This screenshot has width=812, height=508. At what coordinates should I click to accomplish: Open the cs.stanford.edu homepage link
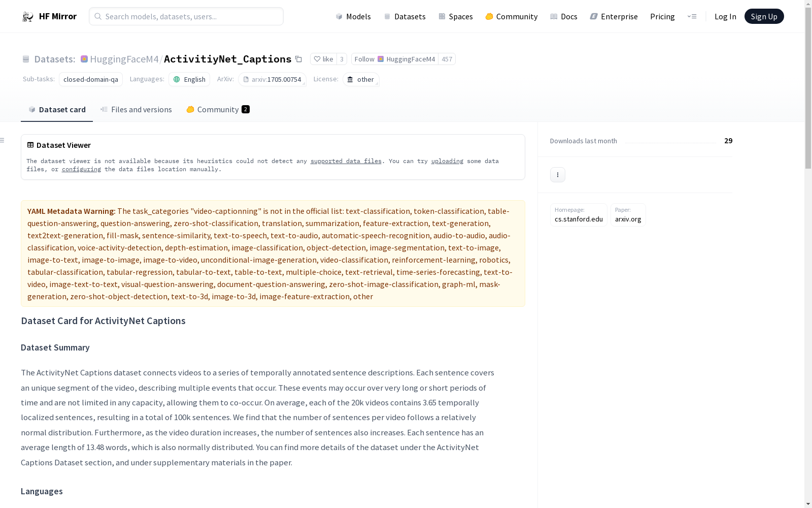[579, 215]
